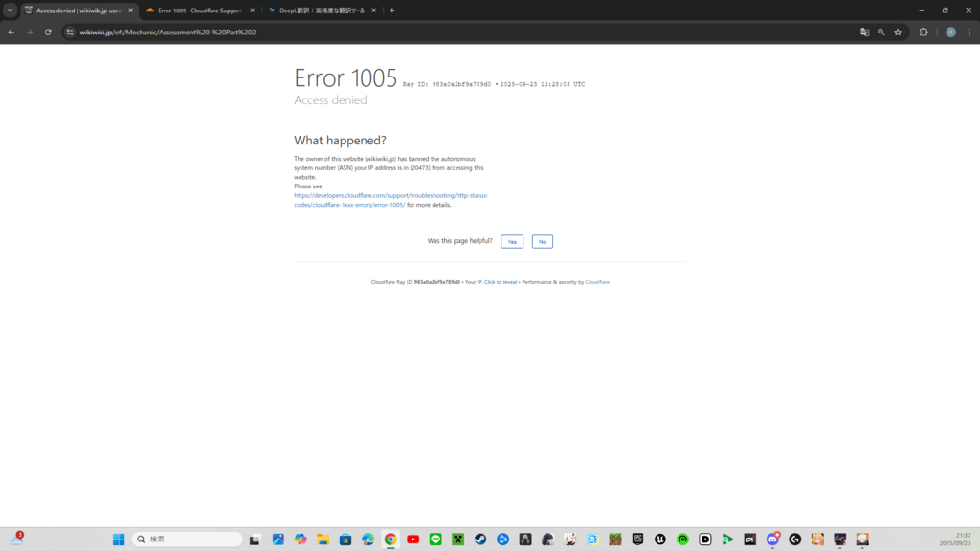Viewport: 980px width, 551px height.
Task: Open the Chrome three-dot menu
Action: 969,32
